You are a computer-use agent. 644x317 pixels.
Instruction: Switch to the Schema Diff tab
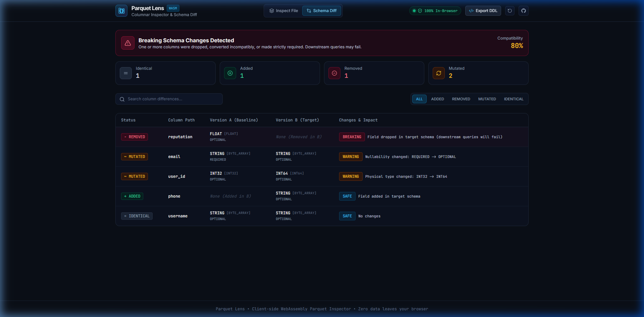point(322,11)
